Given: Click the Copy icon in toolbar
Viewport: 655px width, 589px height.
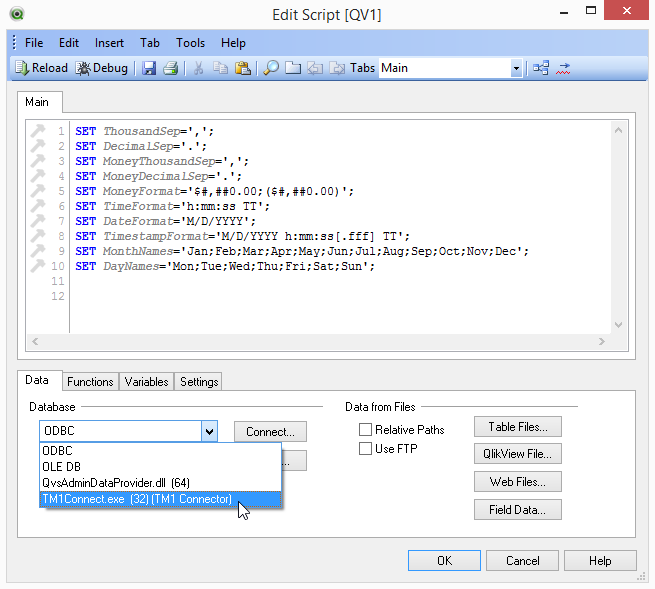Looking at the screenshot, I should pos(220,68).
